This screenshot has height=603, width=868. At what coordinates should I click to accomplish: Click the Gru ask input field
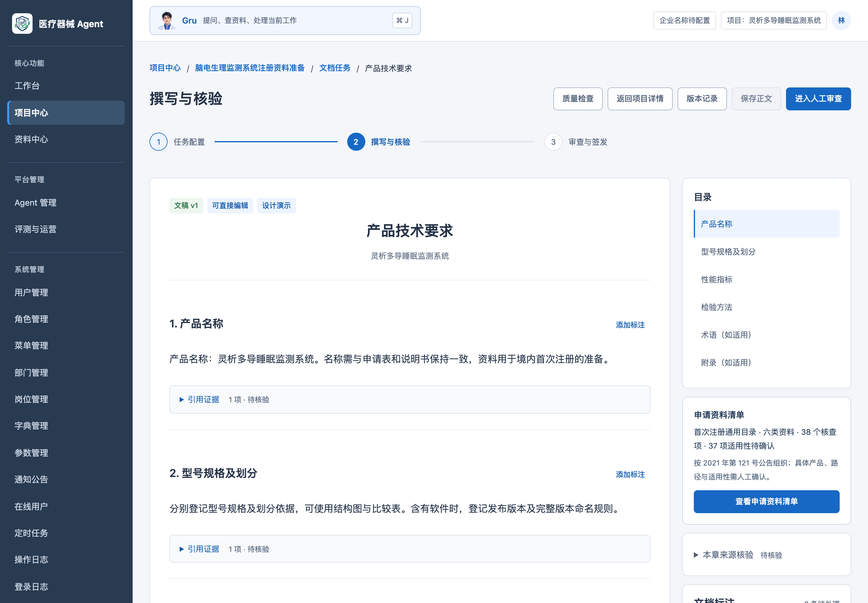(x=285, y=21)
